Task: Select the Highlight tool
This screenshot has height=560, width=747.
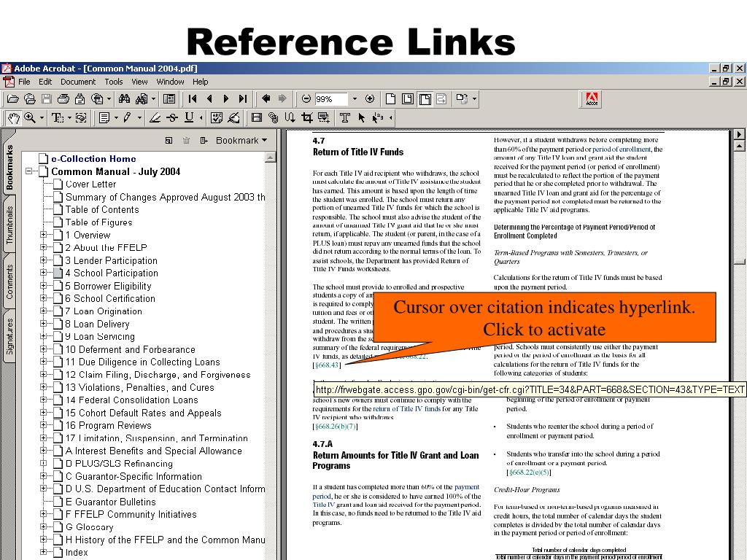Action: point(155,117)
